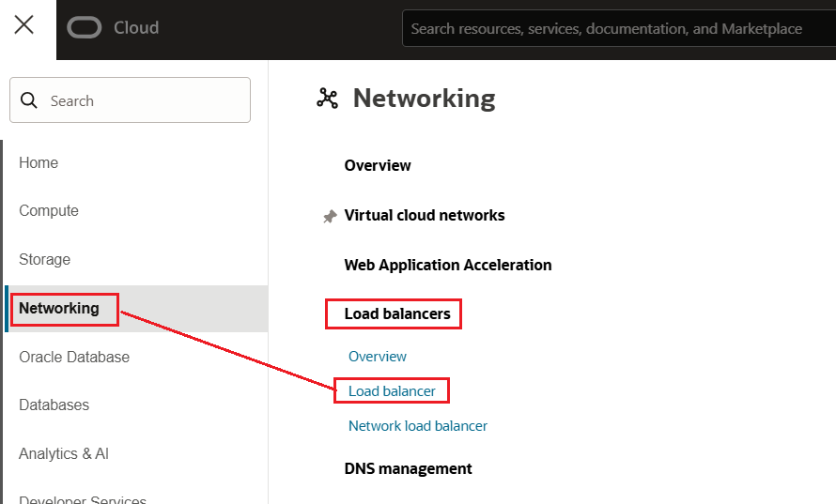Open the Load balancer link
Image resolution: width=836 pixels, height=504 pixels.
tap(392, 391)
